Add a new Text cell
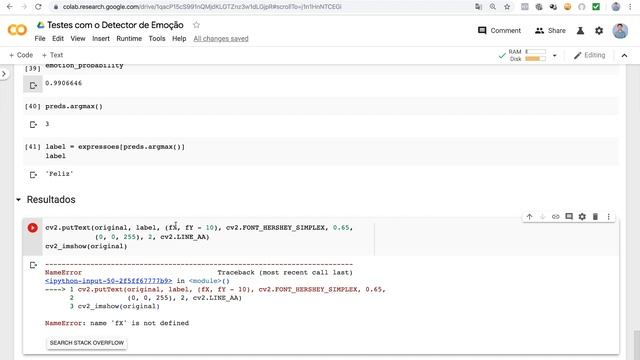Viewport: 640px width, 360px height. pos(52,55)
